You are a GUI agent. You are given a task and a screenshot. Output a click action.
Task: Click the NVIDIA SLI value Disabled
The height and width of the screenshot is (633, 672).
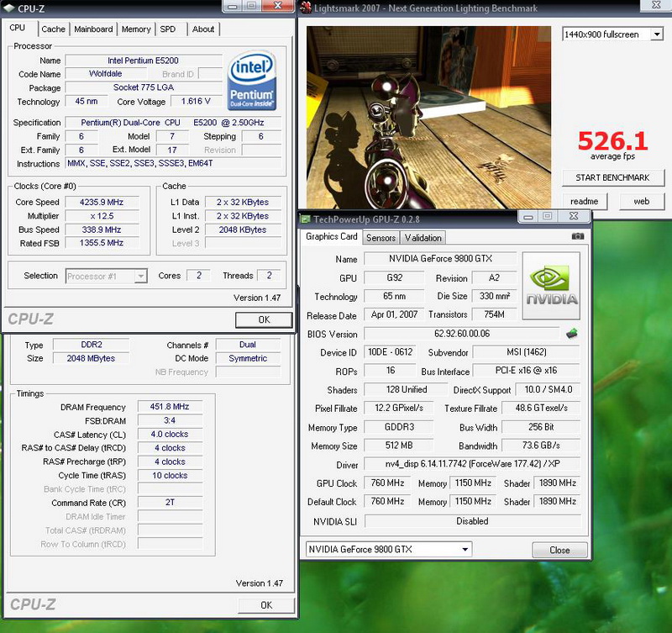point(472,521)
